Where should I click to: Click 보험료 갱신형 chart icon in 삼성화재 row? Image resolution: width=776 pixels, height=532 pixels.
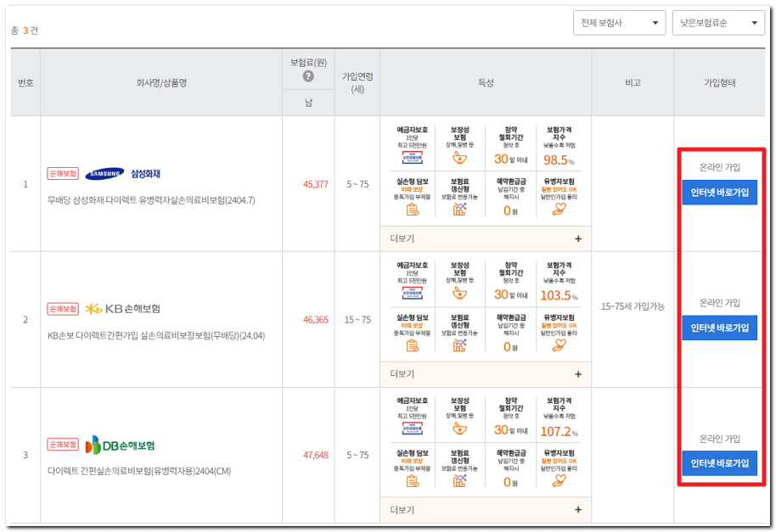click(x=460, y=210)
